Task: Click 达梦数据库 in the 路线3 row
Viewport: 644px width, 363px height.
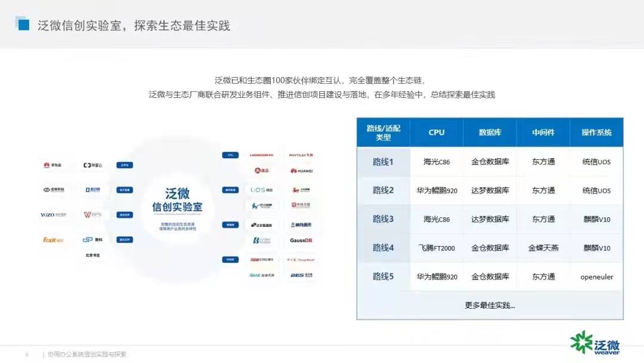Action: (x=490, y=219)
